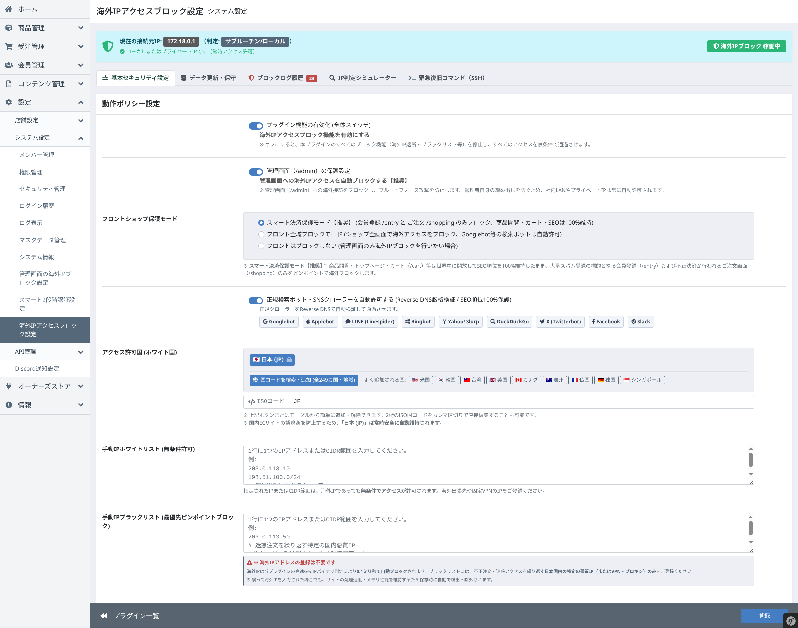Viewport: 798px width, 628px height.
Task: Click the Yahoo! Slurp badge
Action: coord(461,322)
